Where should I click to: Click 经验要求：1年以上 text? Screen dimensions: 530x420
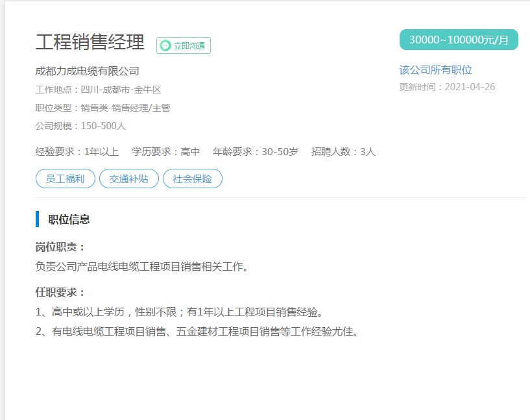pos(77,151)
